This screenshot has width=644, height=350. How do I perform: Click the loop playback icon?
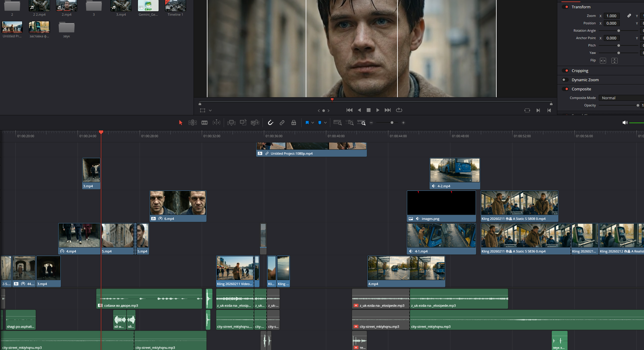399,110
